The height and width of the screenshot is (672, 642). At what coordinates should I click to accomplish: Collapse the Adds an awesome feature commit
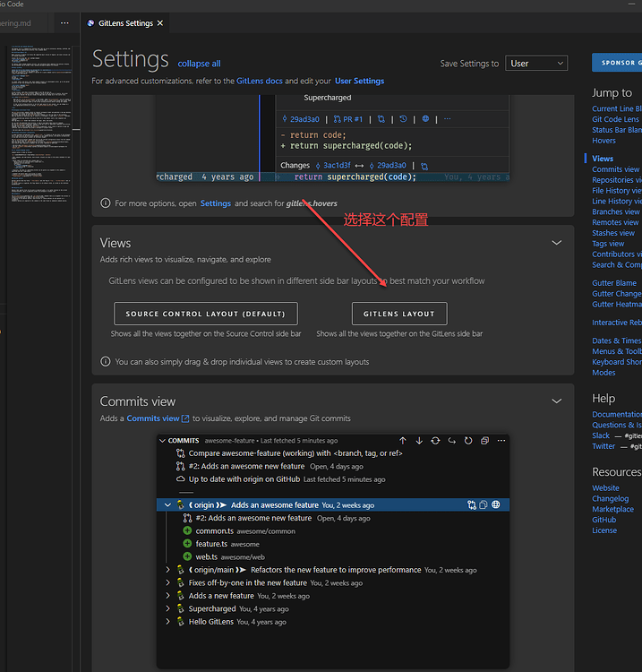click(x=168, y=505)
